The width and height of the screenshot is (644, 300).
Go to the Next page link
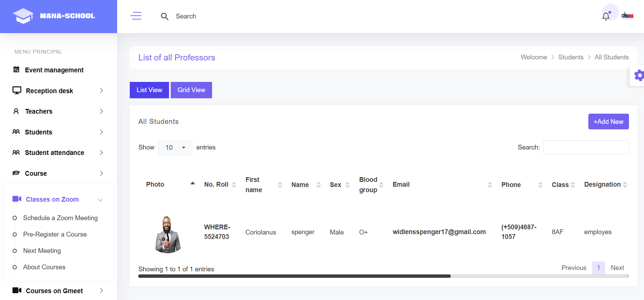[617, 268]
